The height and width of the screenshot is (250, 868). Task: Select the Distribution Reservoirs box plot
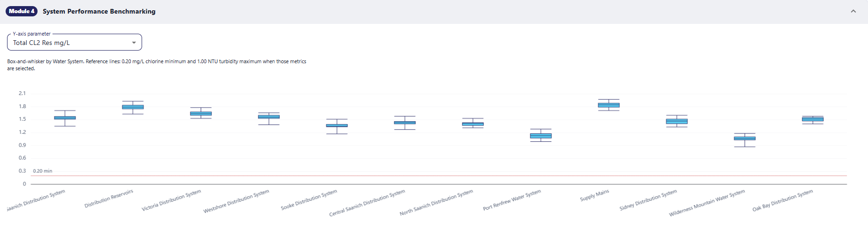tap(133, 107)
